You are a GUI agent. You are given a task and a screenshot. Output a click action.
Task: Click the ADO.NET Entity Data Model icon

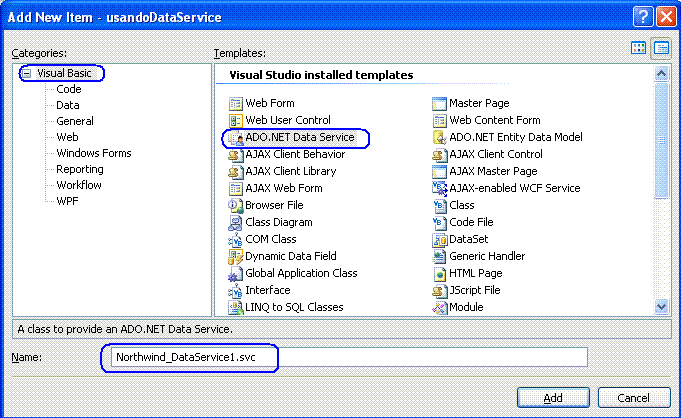tap(439, 138)
